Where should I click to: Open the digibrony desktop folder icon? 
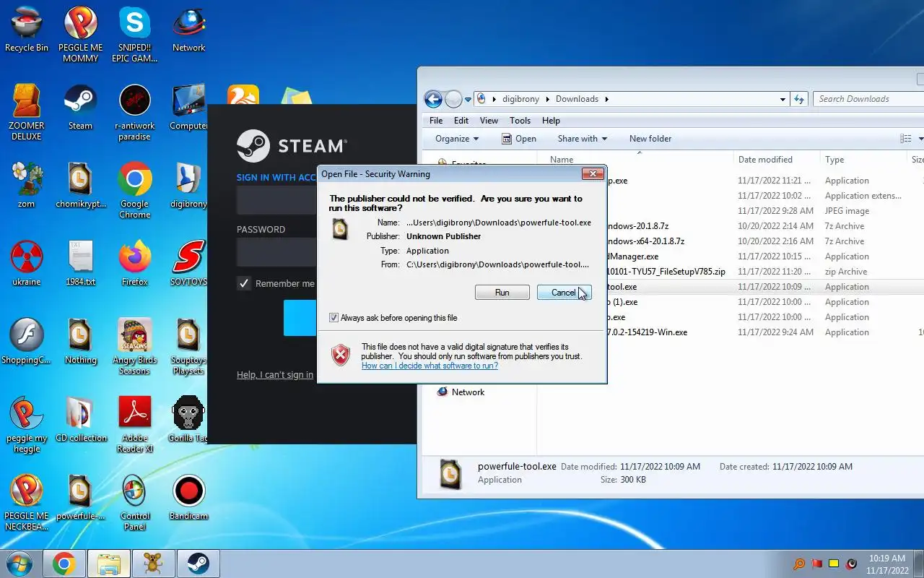pyautogui.click(x=188, y=185)
